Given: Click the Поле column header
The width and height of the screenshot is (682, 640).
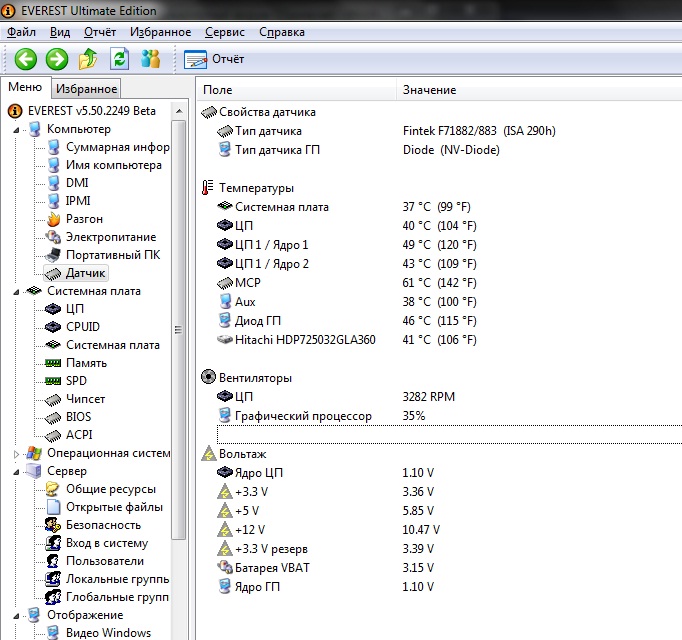Looking at the screenshot, I should pos(217,90).
